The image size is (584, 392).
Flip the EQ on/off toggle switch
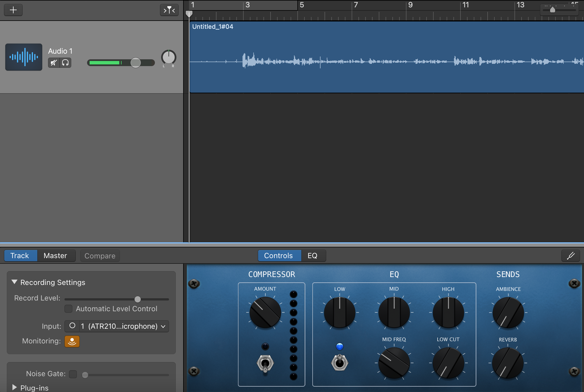click(x=339, y=363)
